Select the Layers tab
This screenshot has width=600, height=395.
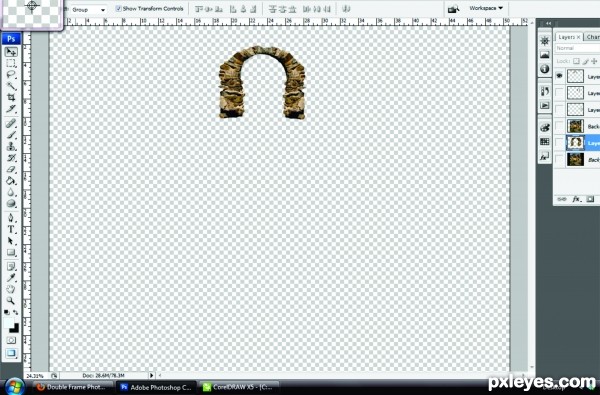[x=569, y=37]
